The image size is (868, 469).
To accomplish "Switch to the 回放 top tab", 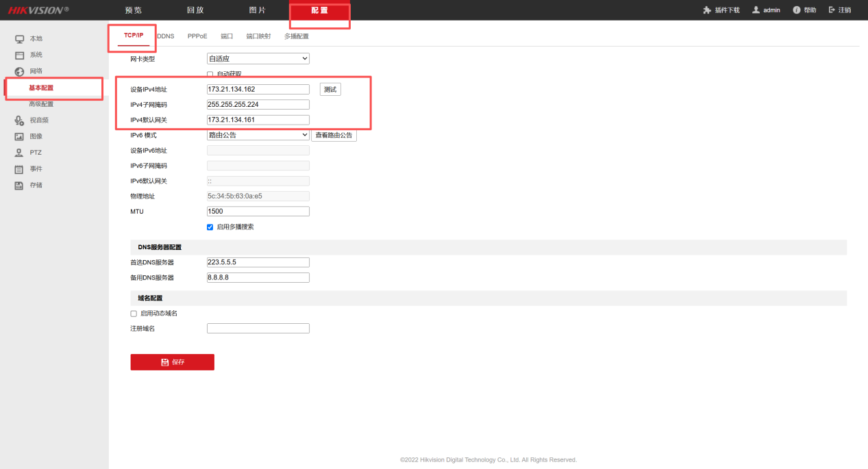I will [x=195, y=10].
